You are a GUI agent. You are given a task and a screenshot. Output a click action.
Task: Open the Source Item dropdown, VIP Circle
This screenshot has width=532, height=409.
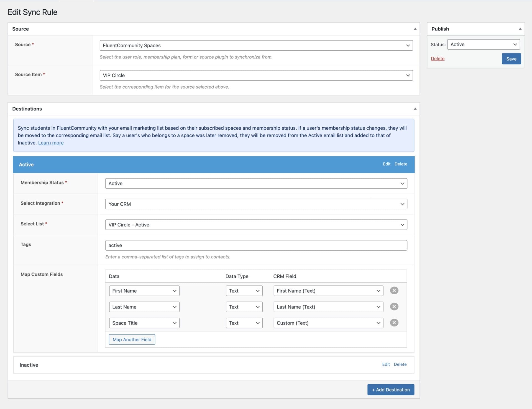[256, 75]
